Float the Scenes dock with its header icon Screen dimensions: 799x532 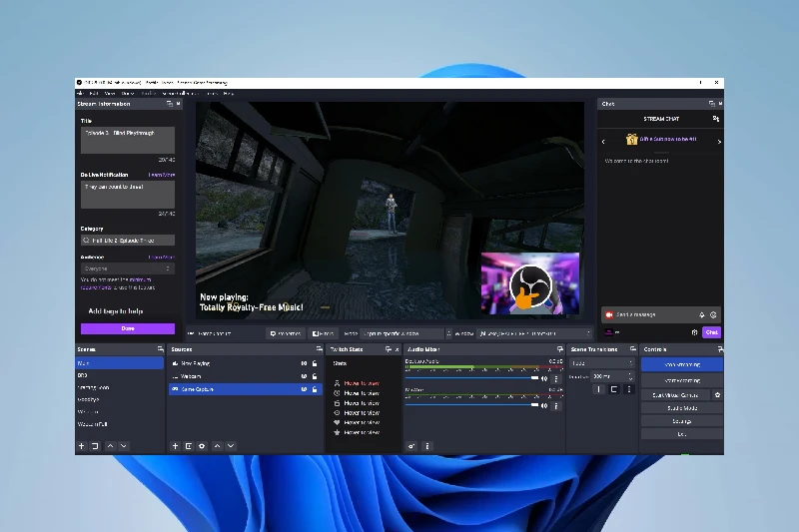tap(161, 349)
